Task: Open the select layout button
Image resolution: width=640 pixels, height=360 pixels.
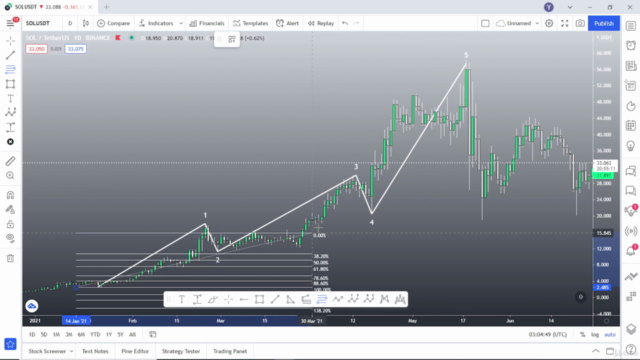Action: (x=485, y=23)
